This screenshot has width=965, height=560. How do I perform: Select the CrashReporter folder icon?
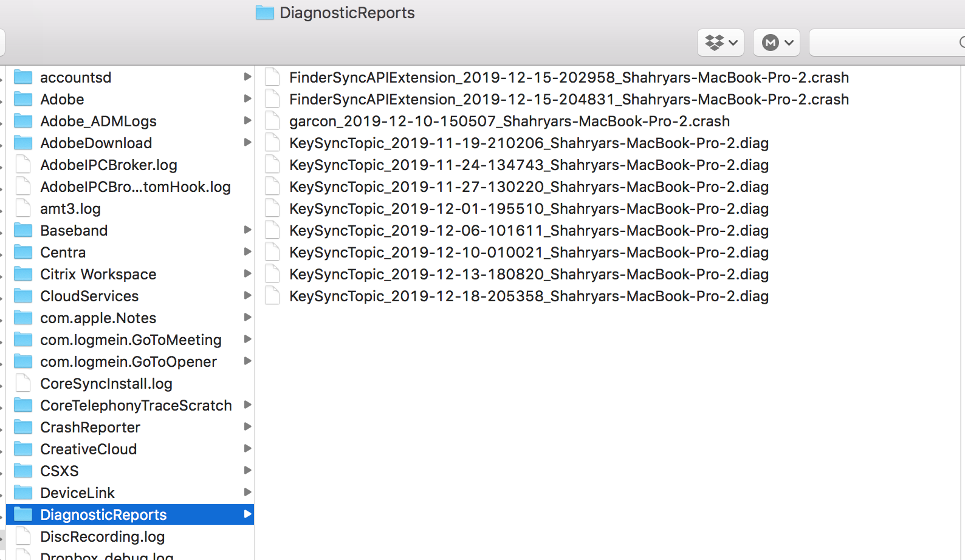click(x=23, y=427)
